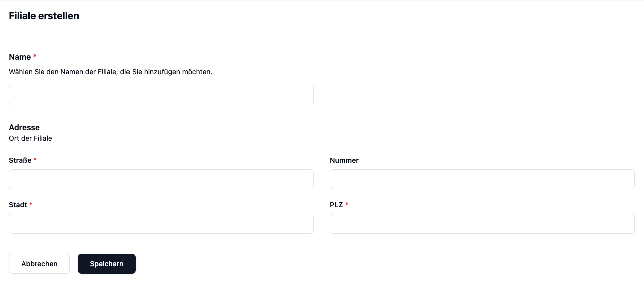Viewport: 644px width, 290px height.
Task: Click the Name input field
Action: [161, 95]
